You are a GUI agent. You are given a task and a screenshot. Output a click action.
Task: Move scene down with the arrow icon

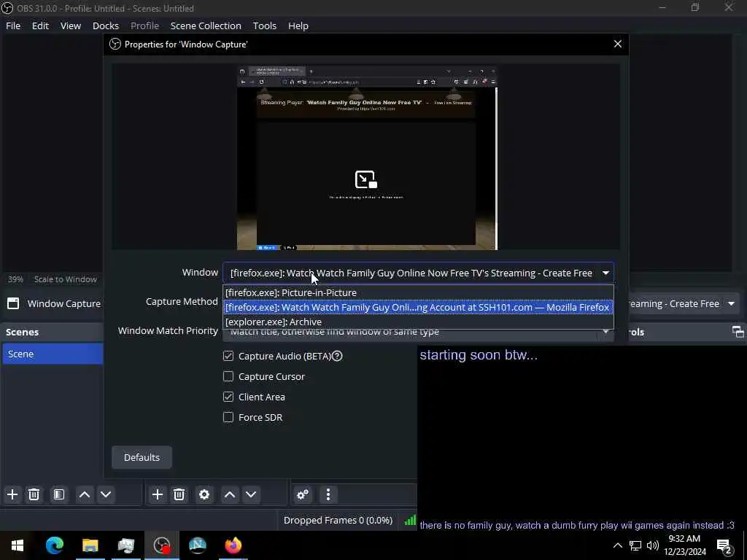(106, 494)
